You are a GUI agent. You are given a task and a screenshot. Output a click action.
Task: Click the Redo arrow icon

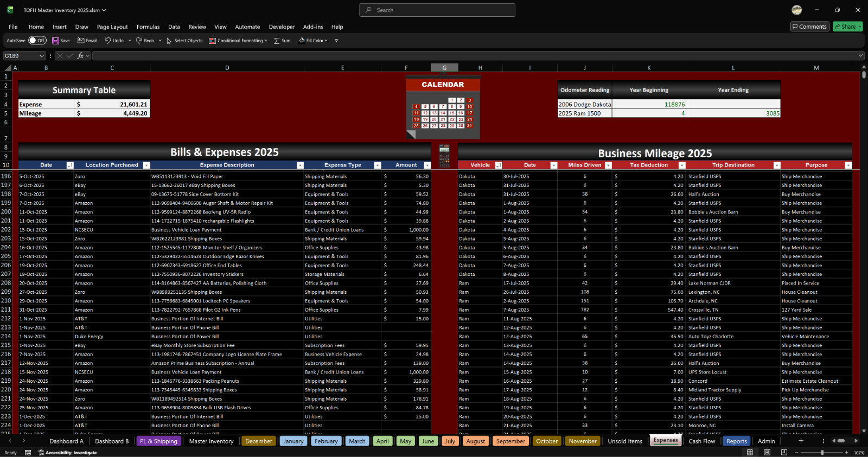(x=139, y=41)
